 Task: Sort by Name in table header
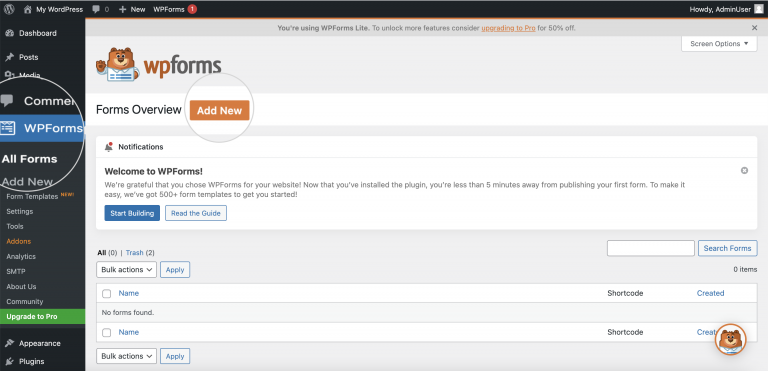(x=128, y=293)
